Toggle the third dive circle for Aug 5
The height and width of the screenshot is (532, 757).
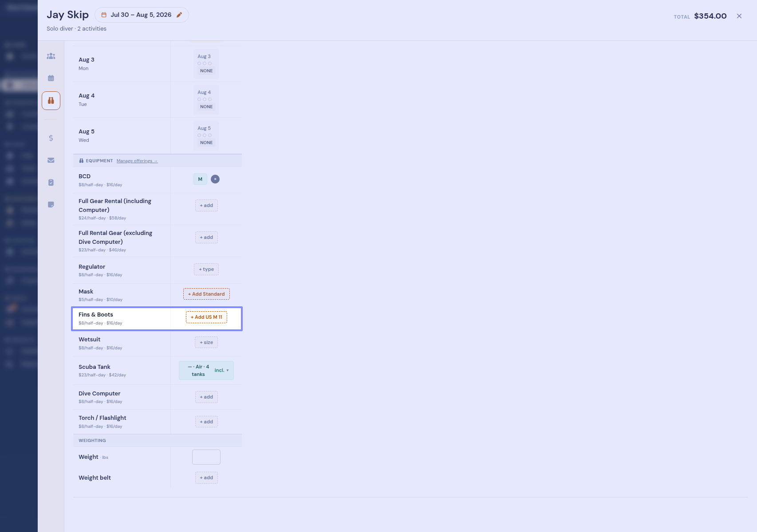[x=210, y=135]
